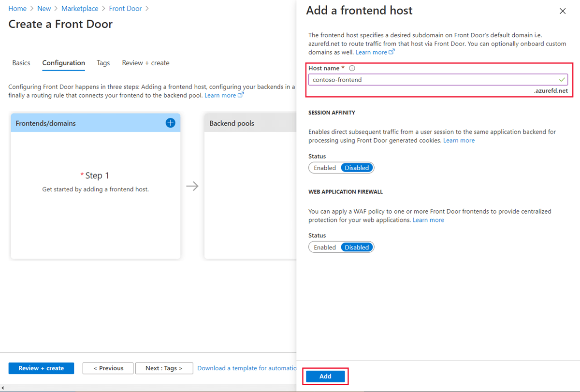Click the Add button to save frontend host
Image resolution: width=580 pixels, height=392 pixels.
point(325,376)
